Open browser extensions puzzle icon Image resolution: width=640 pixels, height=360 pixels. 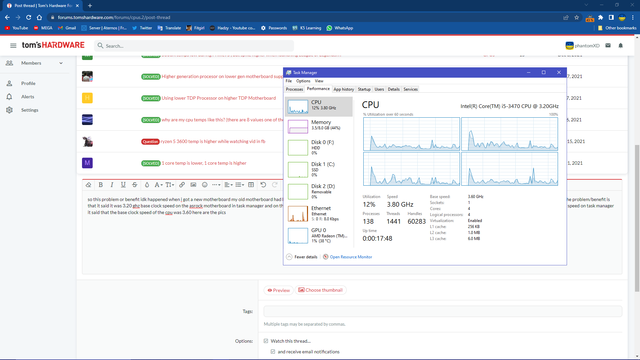600,18
